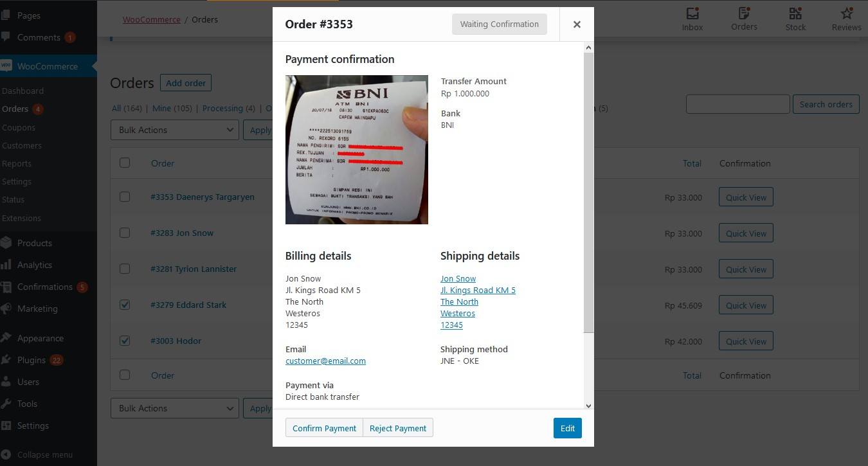Click the Edit button in the modal
Image resolution: width=868 pixels, height=466 pixels.
tap(568, 428)
